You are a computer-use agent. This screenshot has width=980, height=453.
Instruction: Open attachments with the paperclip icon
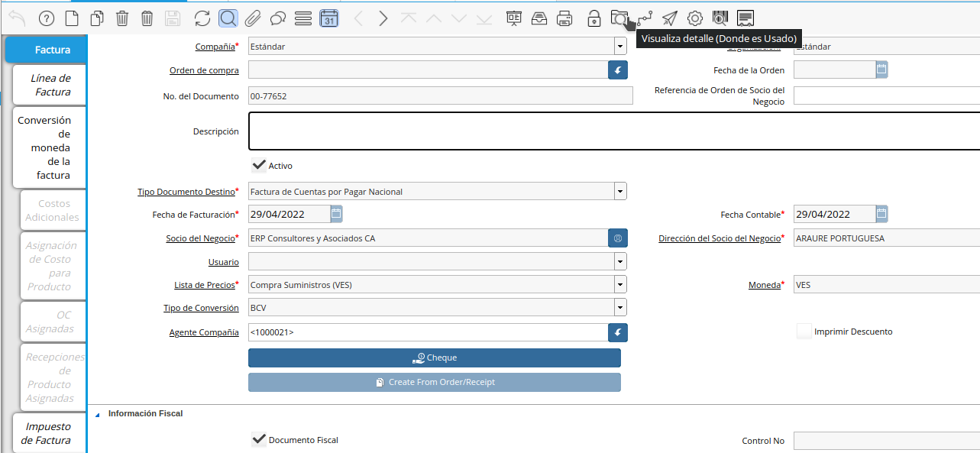(253, 18)
